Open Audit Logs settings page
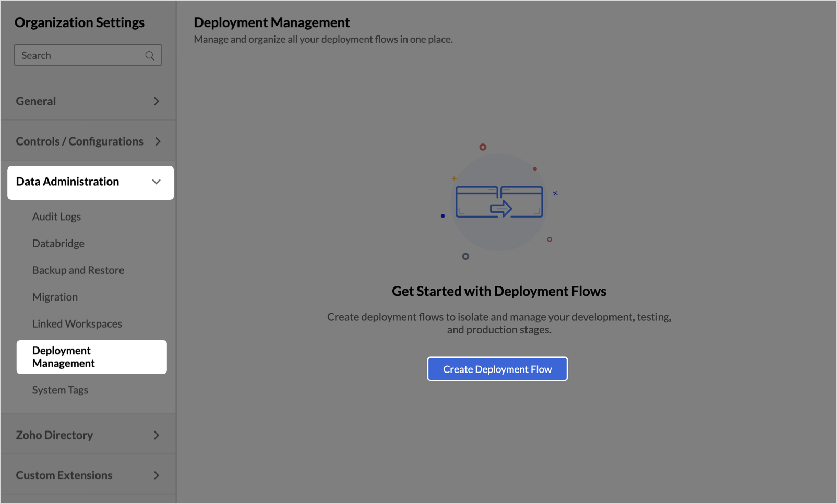The width and height of the screenshot is (837, 504). pyautogui.click(x=56, y=217)
